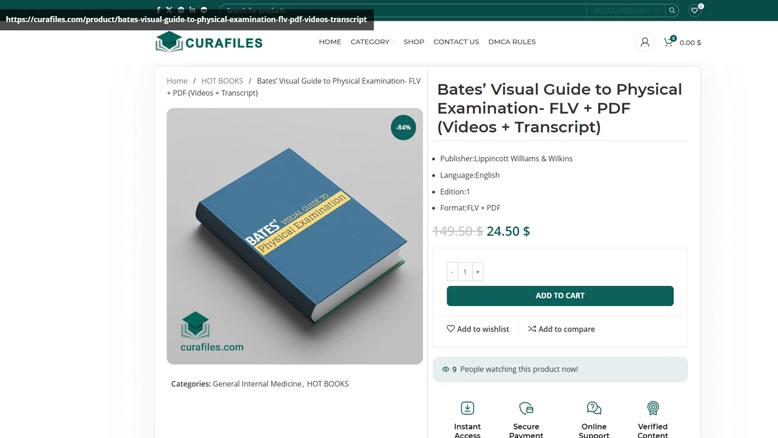Screen dimensions: 778x438
Task: Click the Secure Payment icon
Action: point(526,408)
